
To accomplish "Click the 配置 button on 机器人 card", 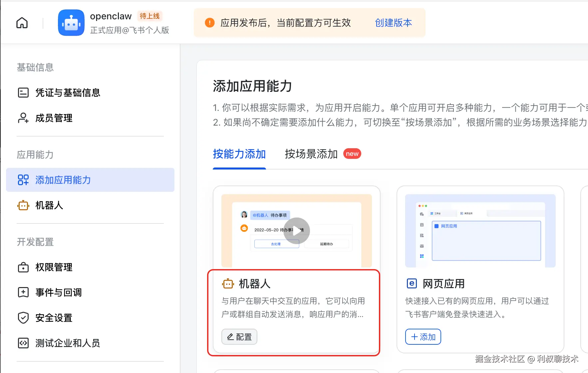I will pyautogui.click(x=239, y=337).
